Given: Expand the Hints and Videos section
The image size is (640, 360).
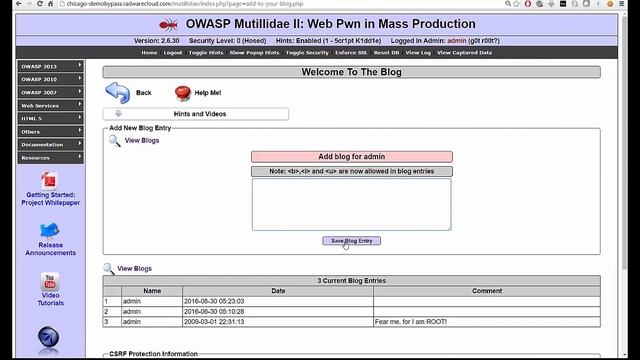Looking at the screenshot, I should (x=196, y=114).
